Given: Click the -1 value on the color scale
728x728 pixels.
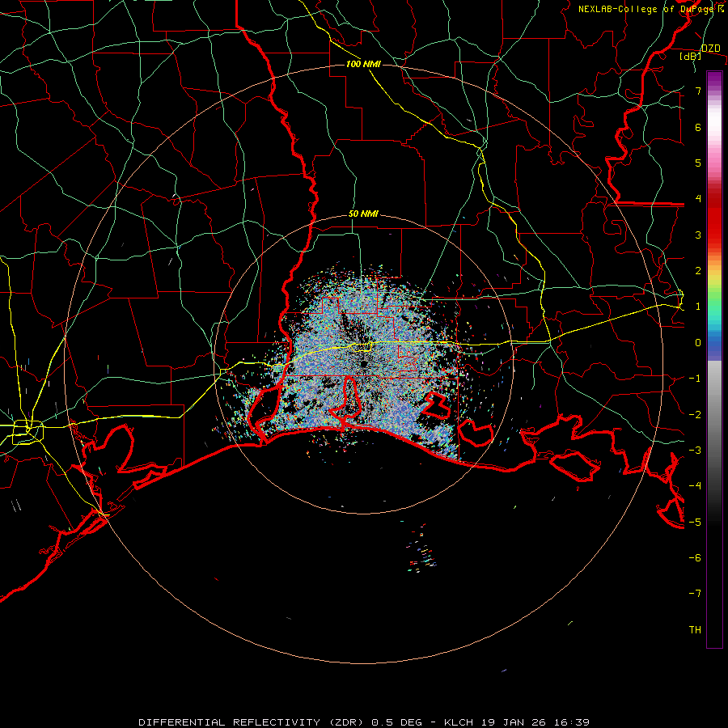Looking at the screenshot, I should (x=695, y=379).
